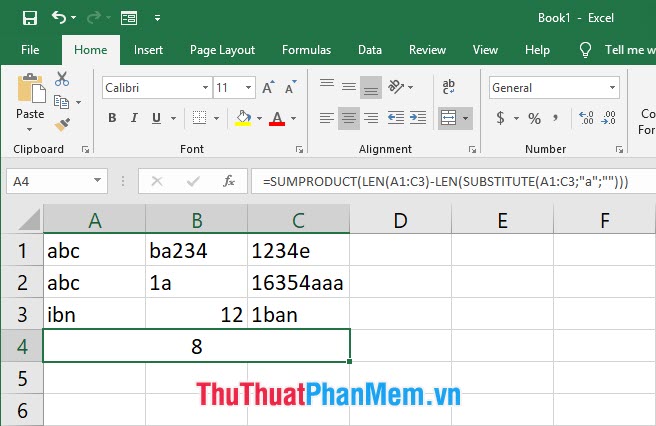Open the undo history dropdown arrow
This screenshot has height=426, width=656.
pyautogui.click(x=74, y=18)
